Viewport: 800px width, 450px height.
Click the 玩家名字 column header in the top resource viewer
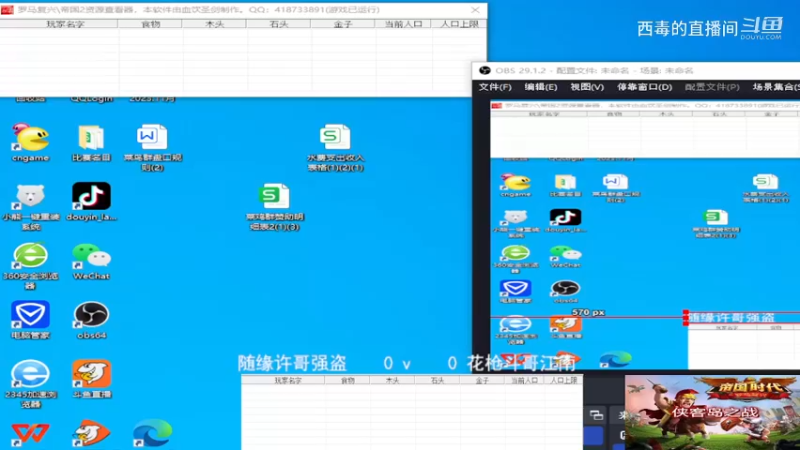click(x=59, y=24)
